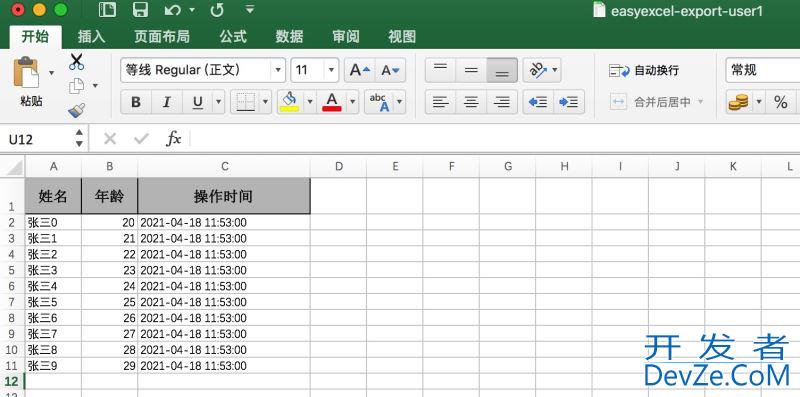
Task: Select the 姓名 header cell
Action: tap(53, 196)
